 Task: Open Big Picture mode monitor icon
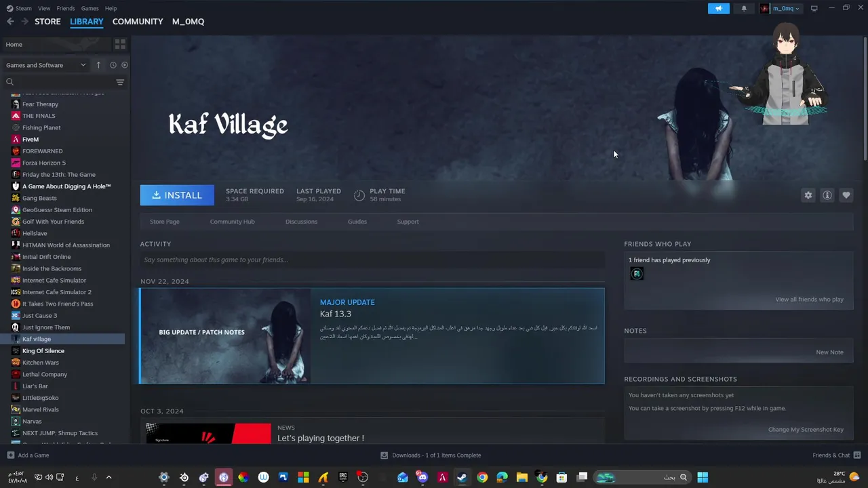coord(814,8)
